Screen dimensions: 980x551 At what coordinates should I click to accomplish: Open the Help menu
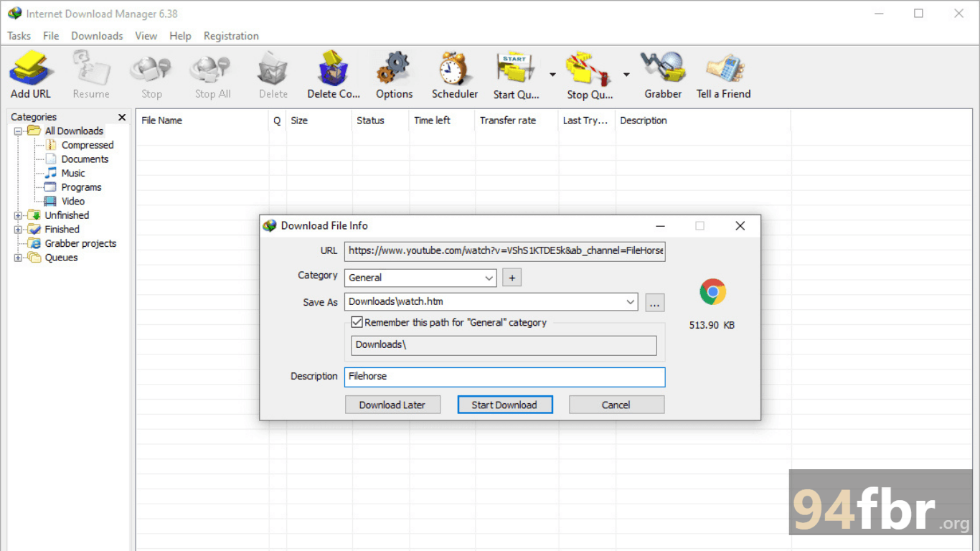click(x=180, y=36)
